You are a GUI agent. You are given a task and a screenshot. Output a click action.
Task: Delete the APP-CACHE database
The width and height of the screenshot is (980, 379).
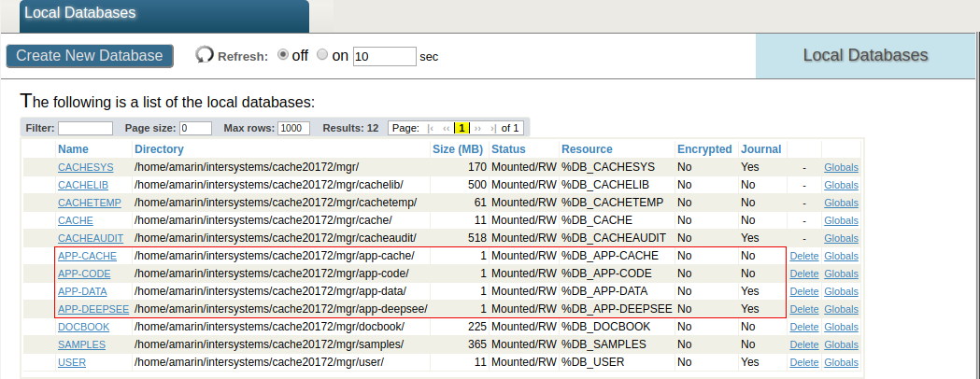[x=803, y=257]
